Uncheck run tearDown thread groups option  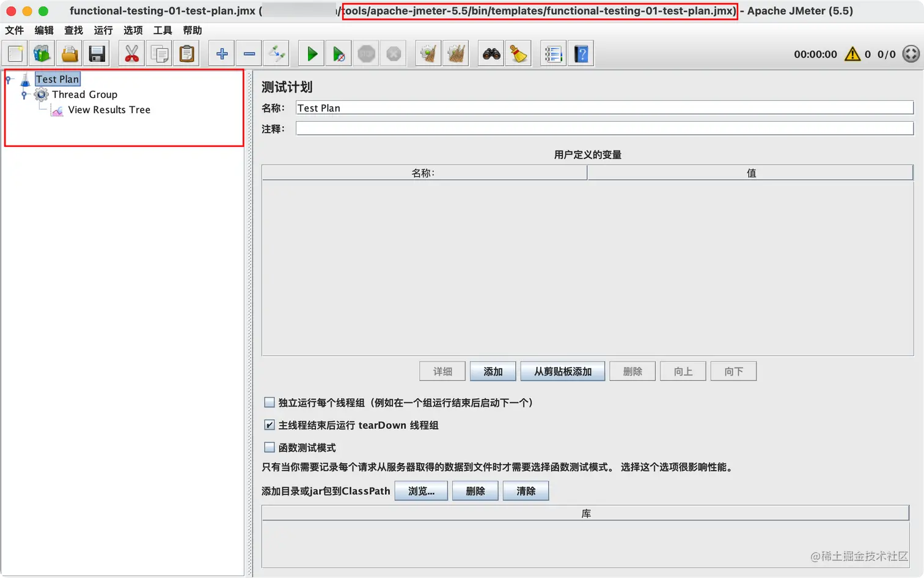[269, 424]
